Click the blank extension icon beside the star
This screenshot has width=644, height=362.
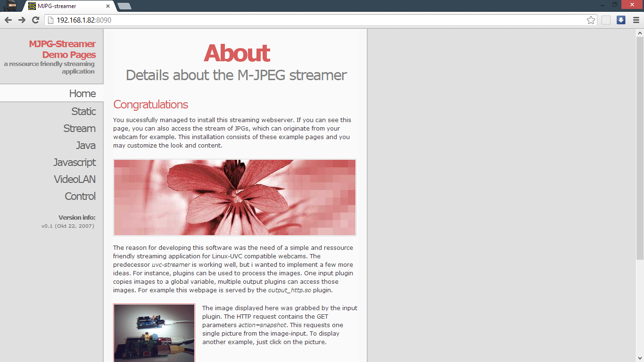click(x=606, y=20)
